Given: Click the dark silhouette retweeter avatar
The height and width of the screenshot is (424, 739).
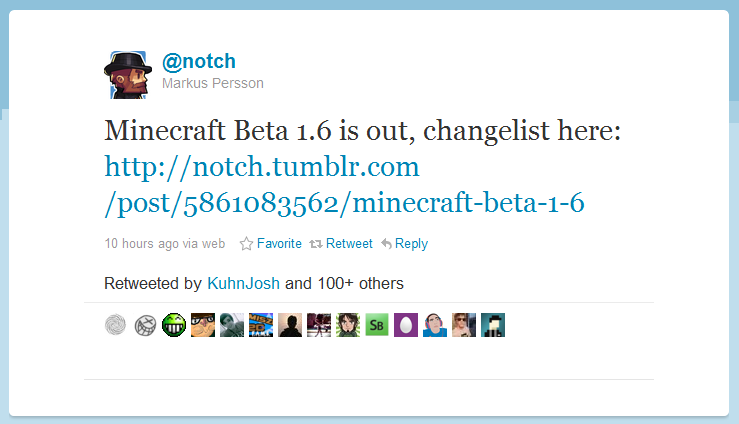Looking at the screenshot, I should pos(290,325).
